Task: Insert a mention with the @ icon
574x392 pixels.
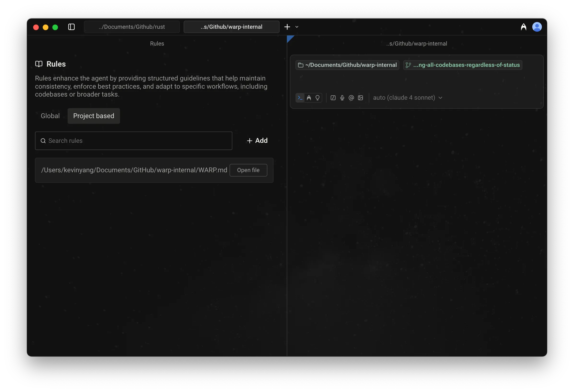Action: coord(351,98)
